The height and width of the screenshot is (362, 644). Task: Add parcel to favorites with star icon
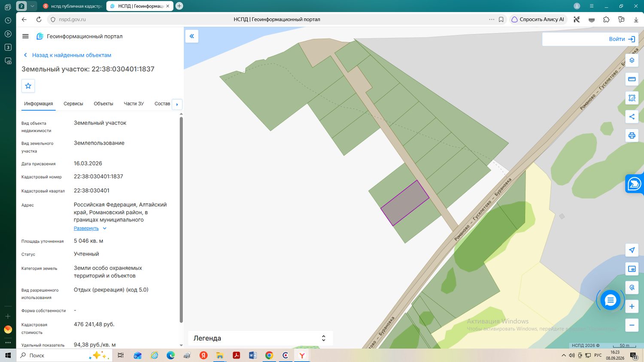point(28,86)
